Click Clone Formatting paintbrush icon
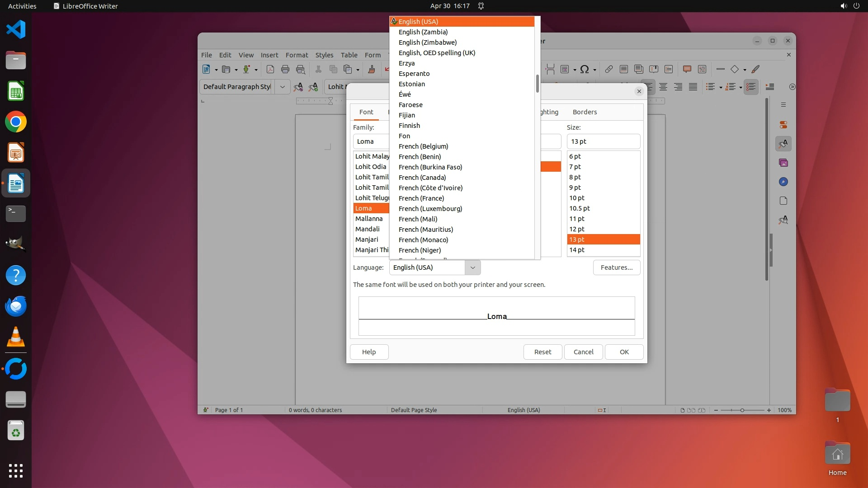Image resolution: width=868 pixels, height=488 pixels. [x=372, y=69]
